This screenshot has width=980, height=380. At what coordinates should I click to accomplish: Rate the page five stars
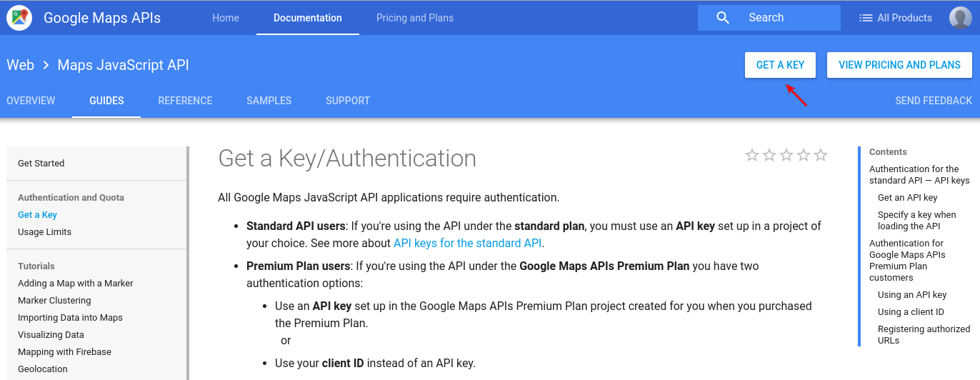click(821, 155)
